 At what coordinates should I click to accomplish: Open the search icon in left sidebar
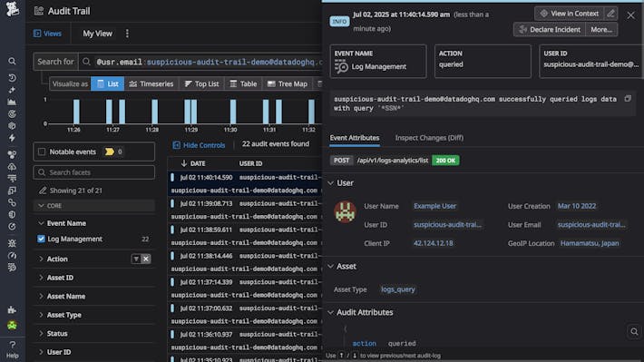click(12, 61)
